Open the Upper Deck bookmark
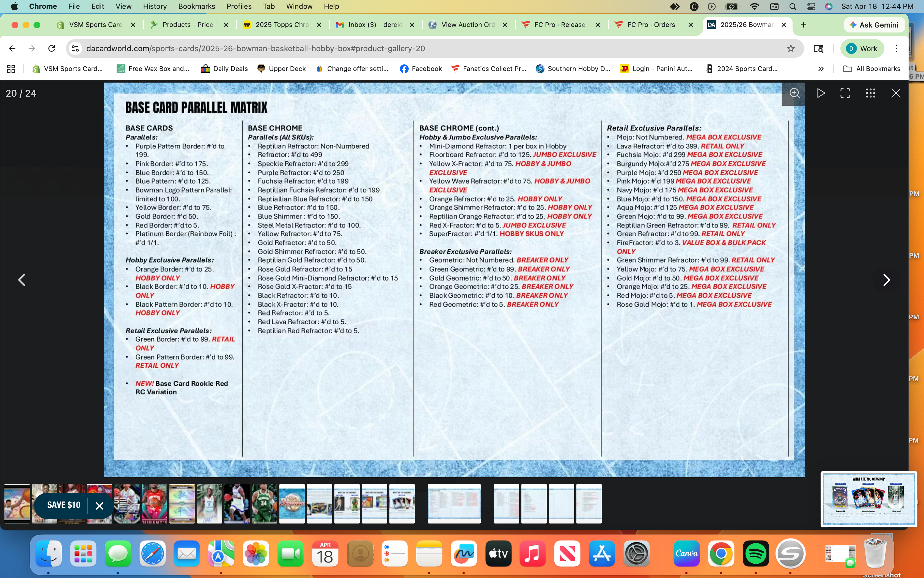924x578 pixels. (x=282, y=69)
